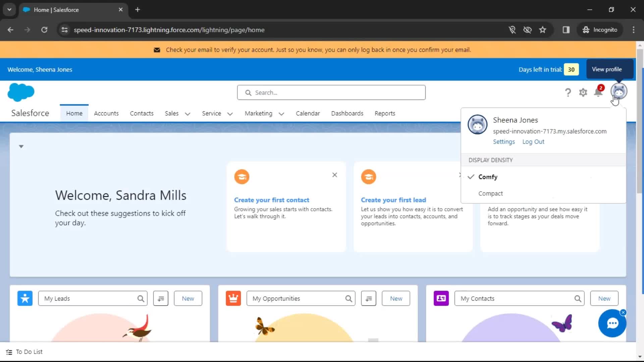Open the Setup gear icon
644x362 pixels.
583,93
